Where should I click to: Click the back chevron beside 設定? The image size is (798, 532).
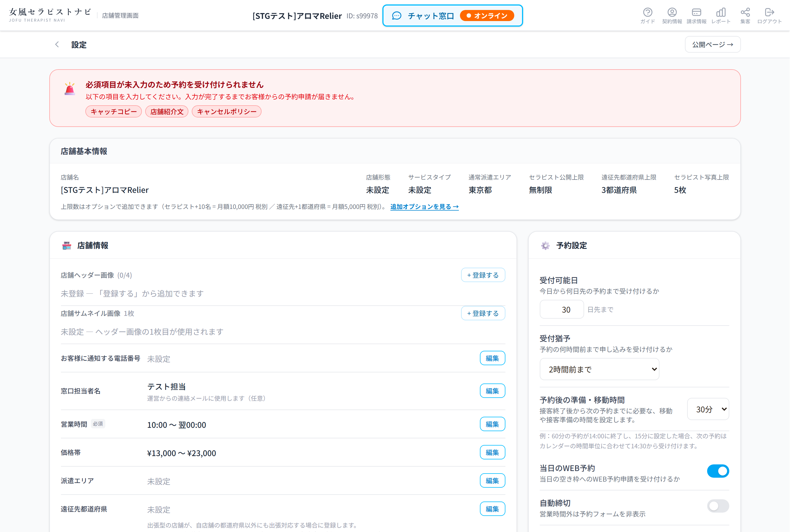click(x=58, y=45)
